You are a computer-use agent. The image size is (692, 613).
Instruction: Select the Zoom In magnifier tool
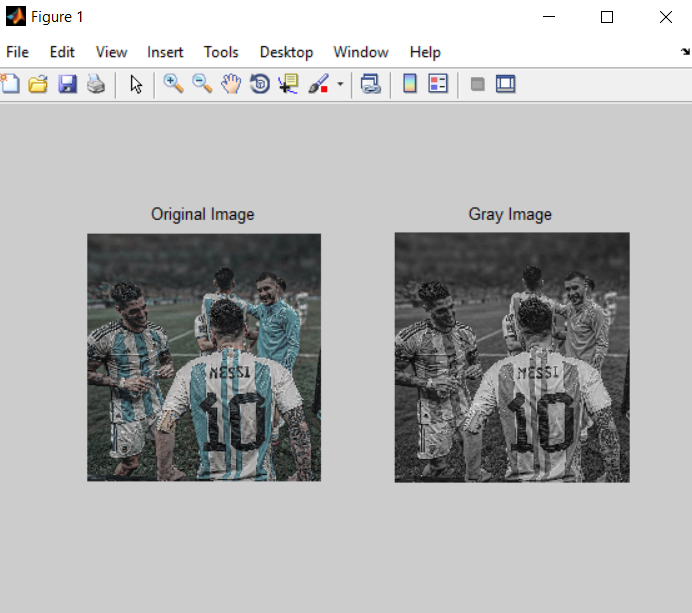tap(173, 85)
